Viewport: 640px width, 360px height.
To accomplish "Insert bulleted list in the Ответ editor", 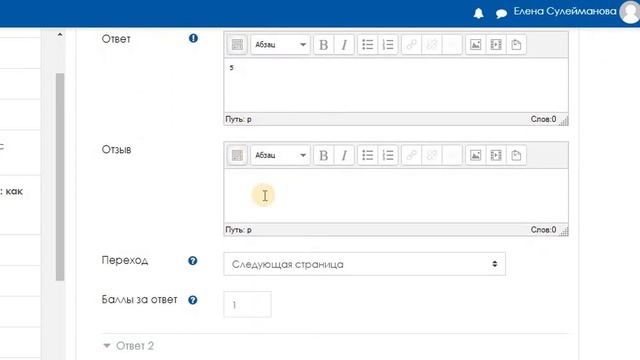I will pos(367,44).
